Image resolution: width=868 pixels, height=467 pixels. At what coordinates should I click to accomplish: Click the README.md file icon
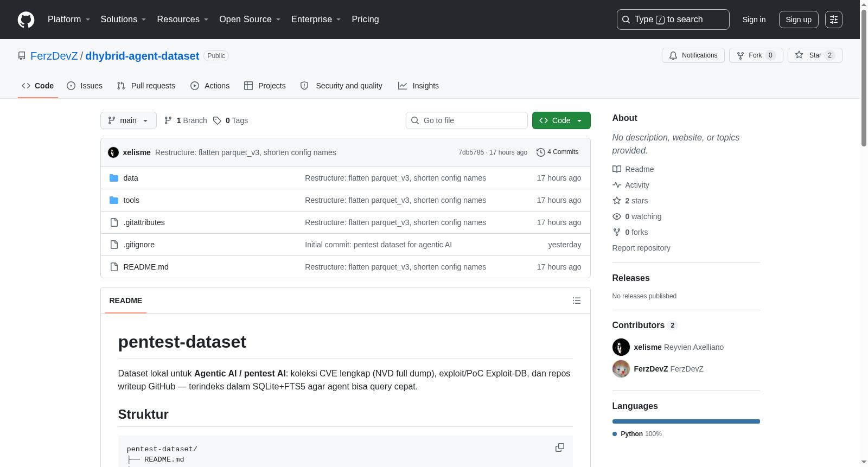(x=114, y=267)
